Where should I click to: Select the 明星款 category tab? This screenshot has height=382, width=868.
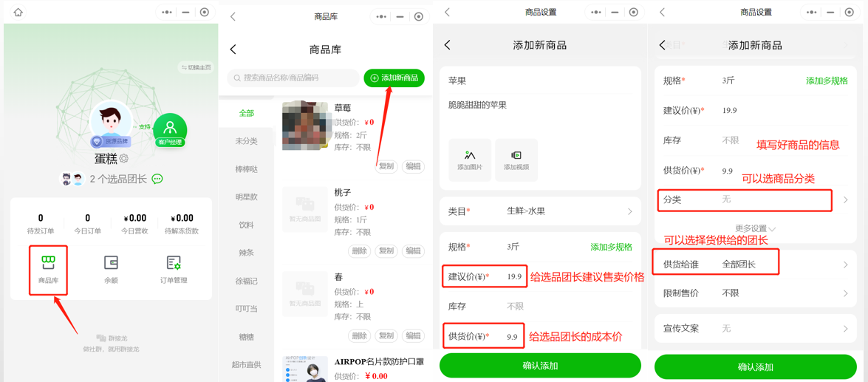point(246,197)
